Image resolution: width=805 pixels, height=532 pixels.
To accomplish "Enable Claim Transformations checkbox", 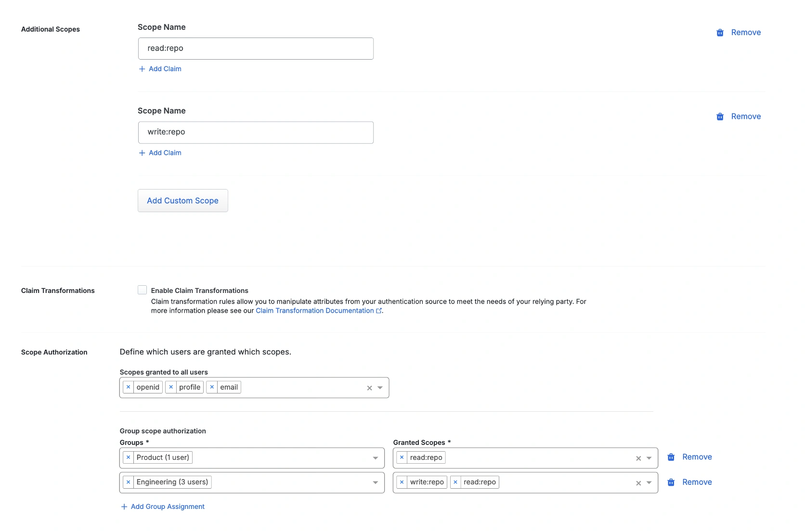I will coord(142,290).
